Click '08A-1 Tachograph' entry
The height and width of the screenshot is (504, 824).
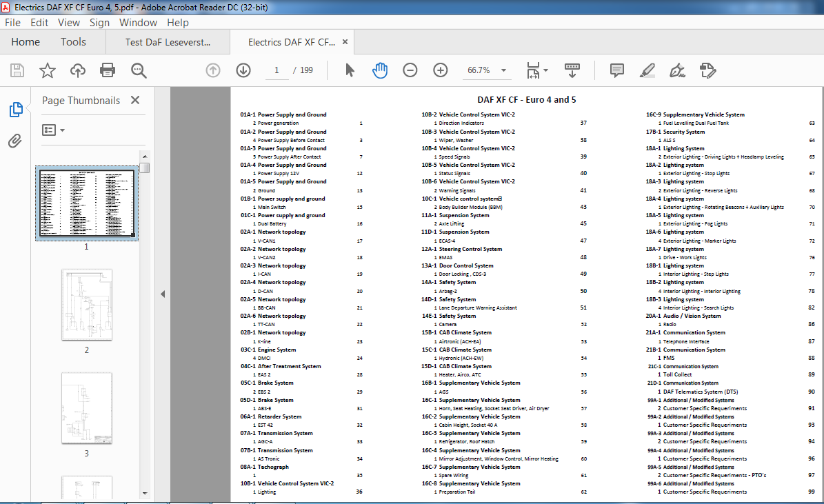coord(264,467)
